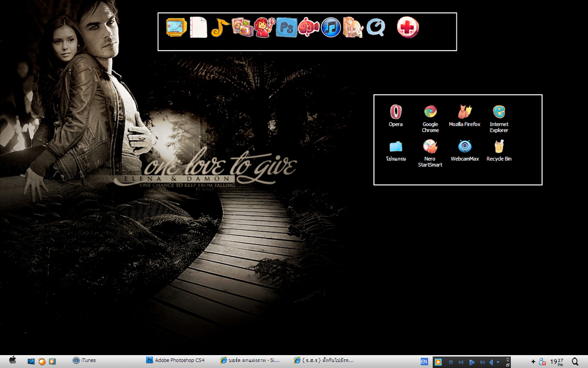Viewport: 588px width, 368px height.
Task: Open the photos and camera dock icon
Action: click(242, 27)
